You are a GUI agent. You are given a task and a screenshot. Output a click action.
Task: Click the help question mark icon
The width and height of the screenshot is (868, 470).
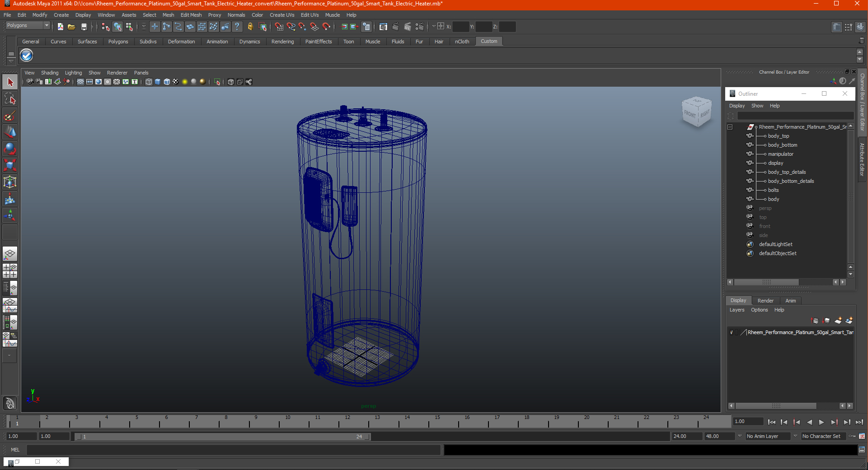click(x=237, y=27)
